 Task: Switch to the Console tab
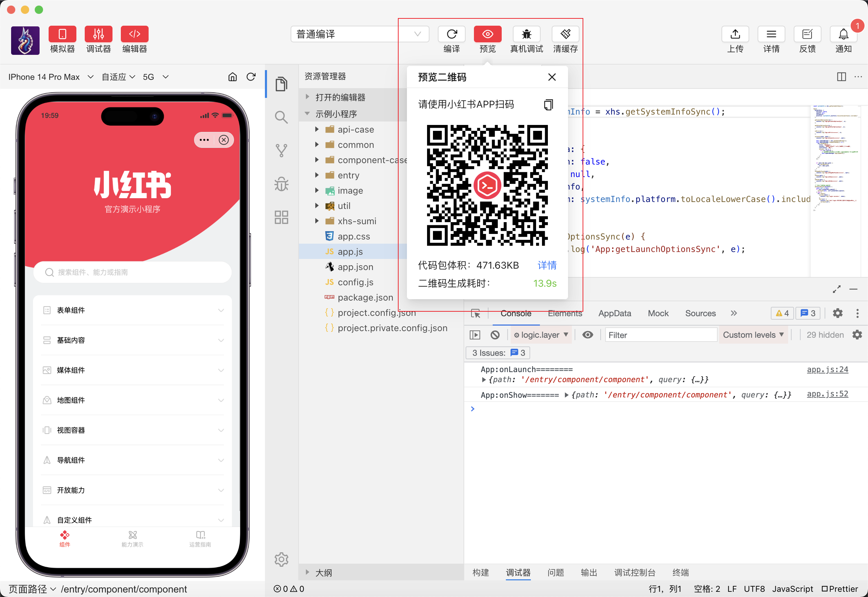[516, 313]
